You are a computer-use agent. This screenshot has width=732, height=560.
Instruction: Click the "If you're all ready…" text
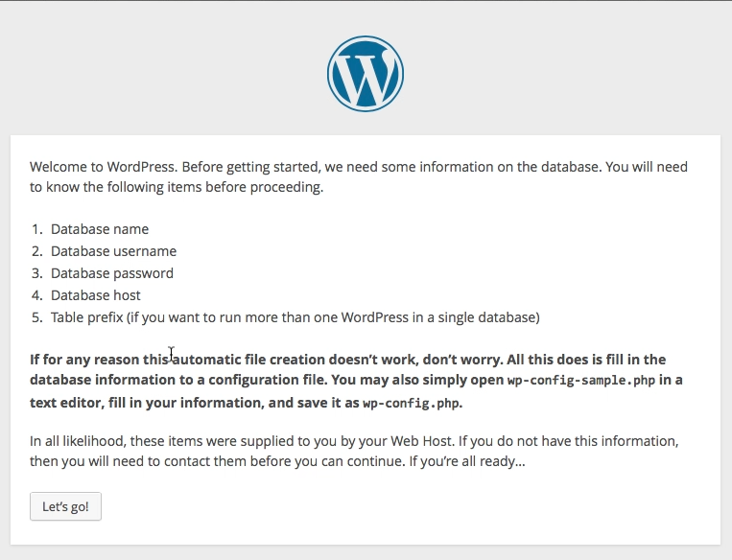[x=467, y=461]
